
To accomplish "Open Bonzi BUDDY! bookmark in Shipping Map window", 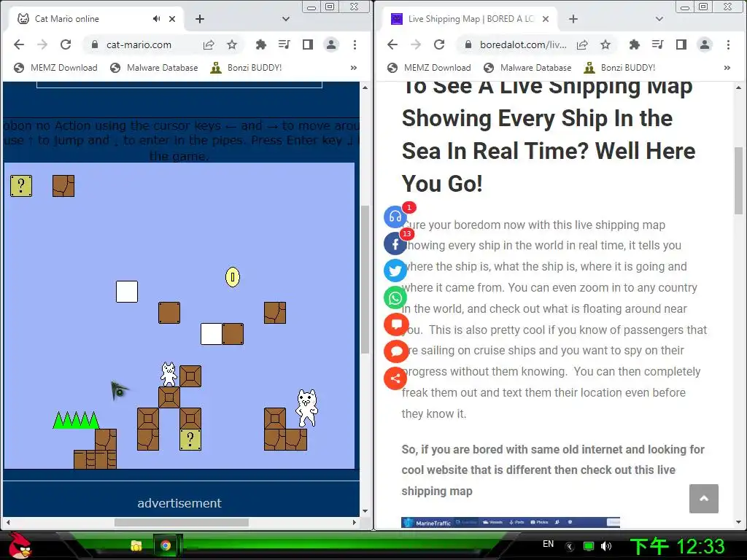I will pos(620,68).
